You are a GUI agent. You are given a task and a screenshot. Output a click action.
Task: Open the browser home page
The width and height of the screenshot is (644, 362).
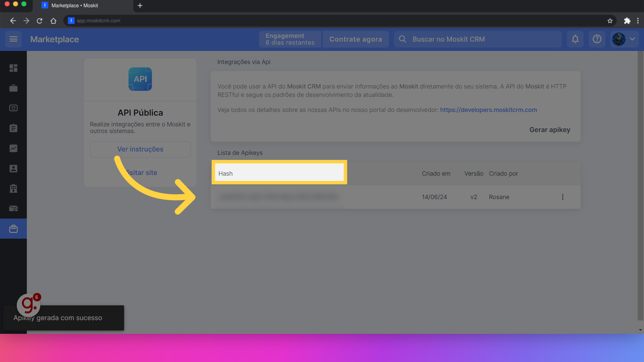(x=53, y=21)
